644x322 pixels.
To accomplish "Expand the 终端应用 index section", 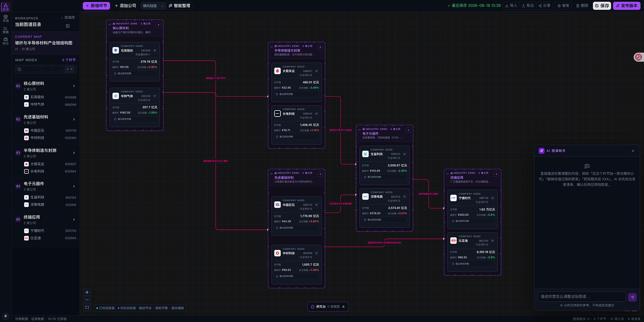I will pyautogui.click(x=74, y=220).
